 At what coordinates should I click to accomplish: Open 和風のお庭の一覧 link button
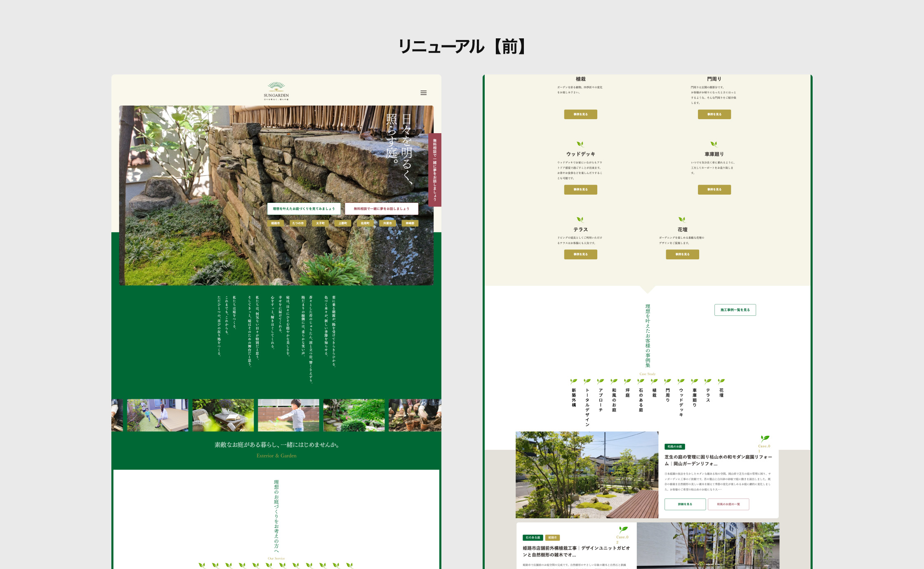(x=728, y=504)
